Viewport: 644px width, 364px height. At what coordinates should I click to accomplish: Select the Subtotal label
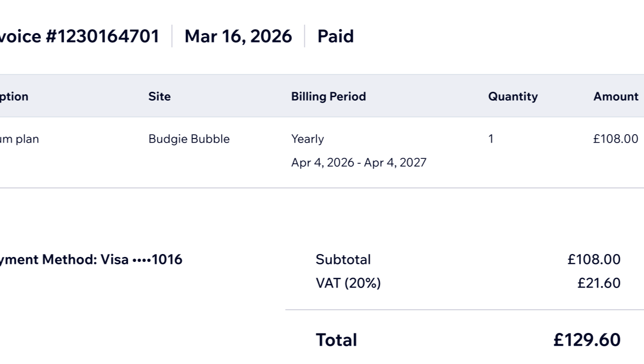(x=343, y=259)
